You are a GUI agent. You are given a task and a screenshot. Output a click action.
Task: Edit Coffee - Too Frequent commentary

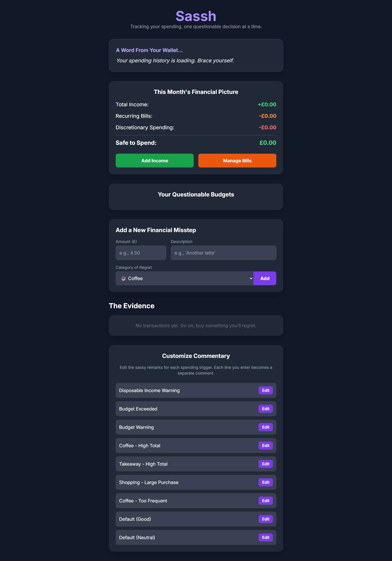(x=266, y=501)
